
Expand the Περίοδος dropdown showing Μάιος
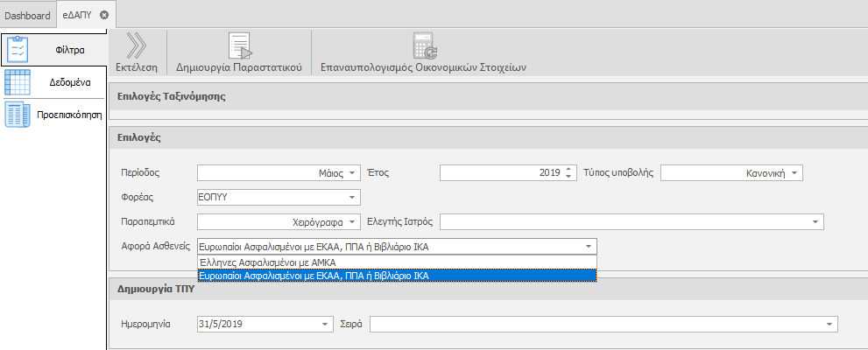click(x=353, y=173)
